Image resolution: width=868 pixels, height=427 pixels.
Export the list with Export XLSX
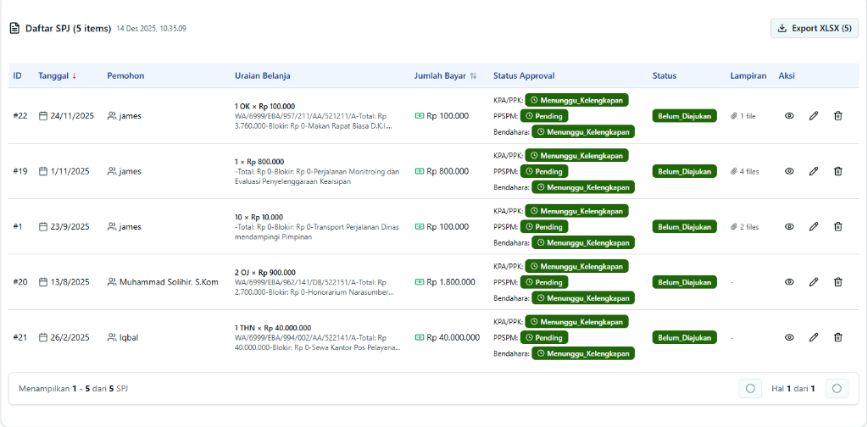click(815, 28)
